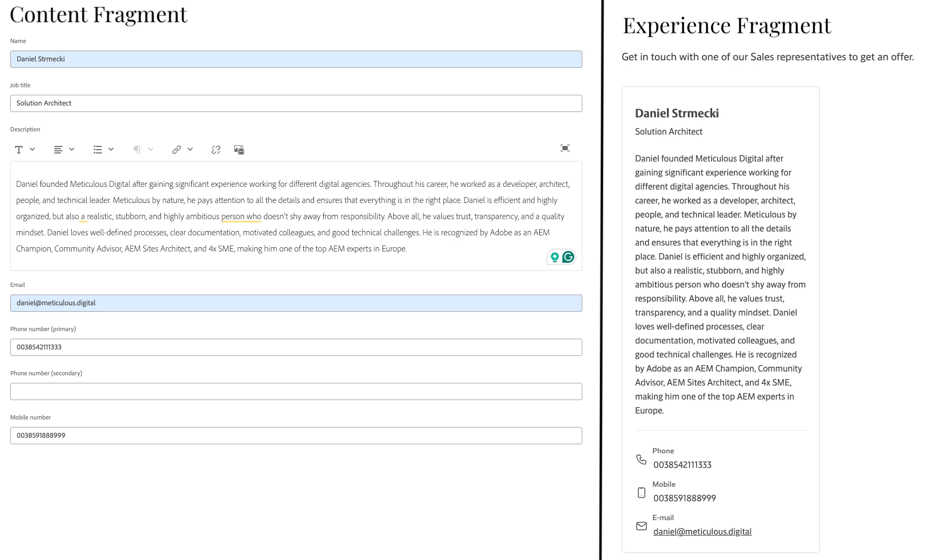Screen dimensions: 926x560
Task: Click the envelope e-mail icon
Action: (641, 526)
